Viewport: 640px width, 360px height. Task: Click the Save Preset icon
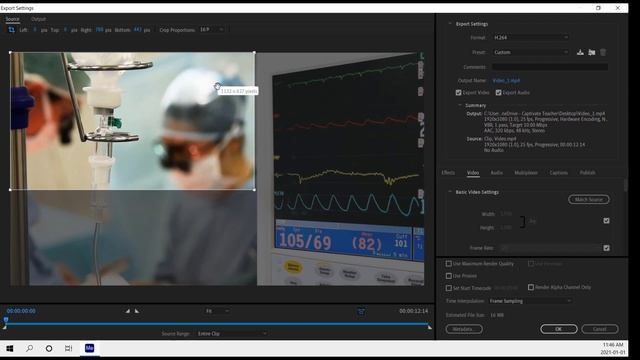[x=580, y=52]
